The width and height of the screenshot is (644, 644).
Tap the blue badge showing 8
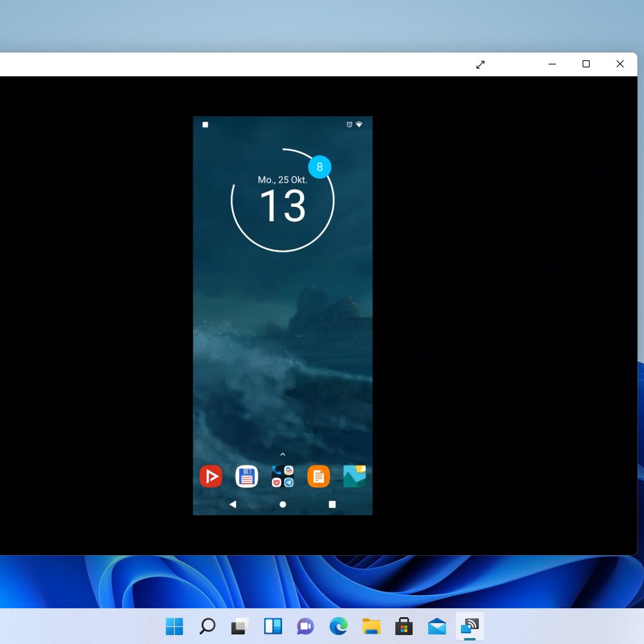[320, 167]
